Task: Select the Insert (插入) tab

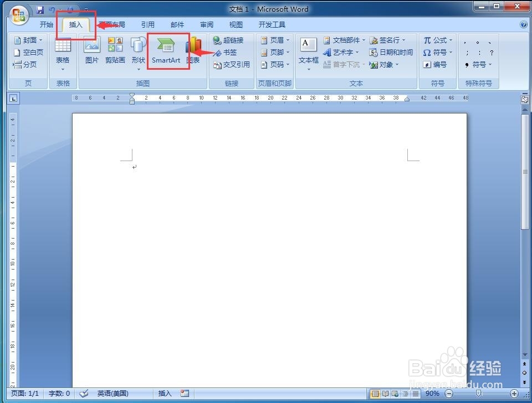Action: (76, 24)
